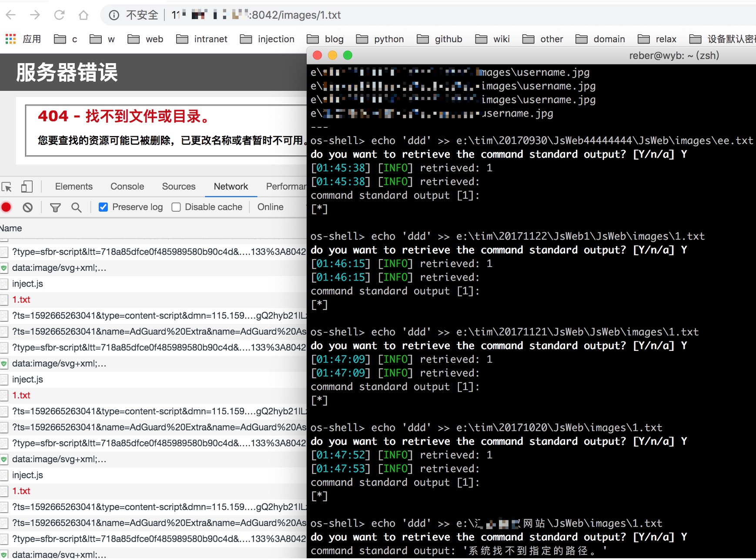This screenshot has height=560, width=756.
Task: Switch to the Console tab in DevTools
Action: [x=127, y=187]
